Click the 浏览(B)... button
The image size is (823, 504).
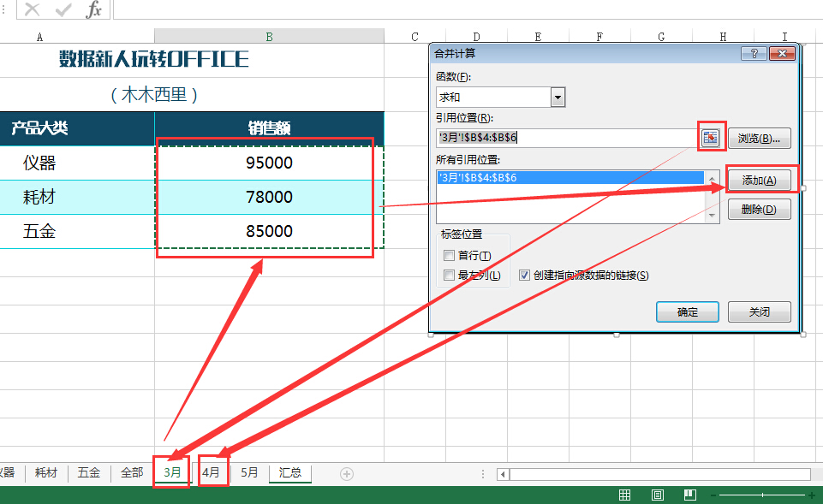coord(759,139)
